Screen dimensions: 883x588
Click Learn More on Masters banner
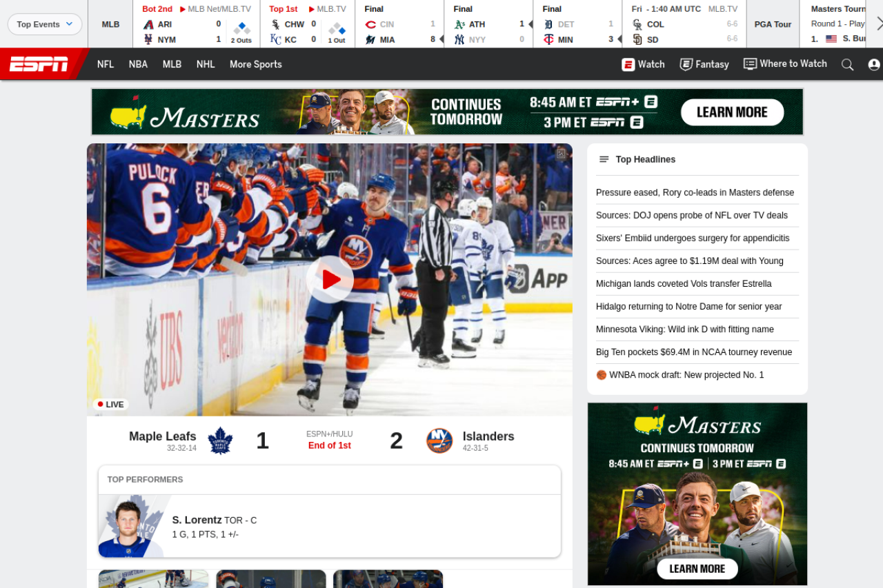(732, 112)
